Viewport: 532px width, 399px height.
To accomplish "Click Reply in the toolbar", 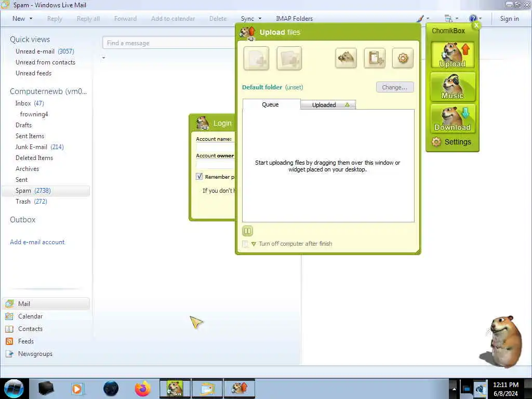I will click(x=55, y=19).
